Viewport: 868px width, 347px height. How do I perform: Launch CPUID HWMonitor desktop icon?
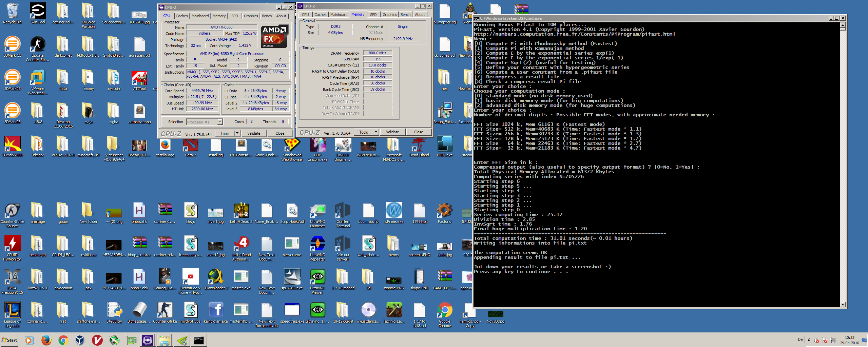(12, 248)
